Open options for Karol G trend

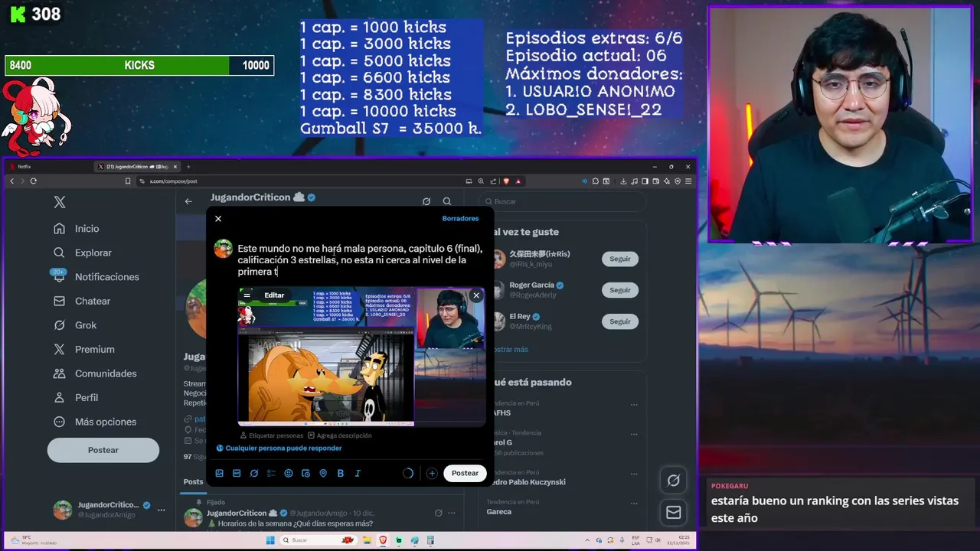click(634, 435)
